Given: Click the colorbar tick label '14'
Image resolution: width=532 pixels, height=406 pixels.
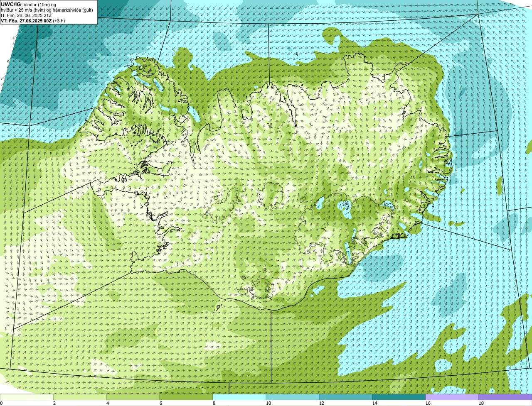Looking at the screenshot, I should point(375,403).
